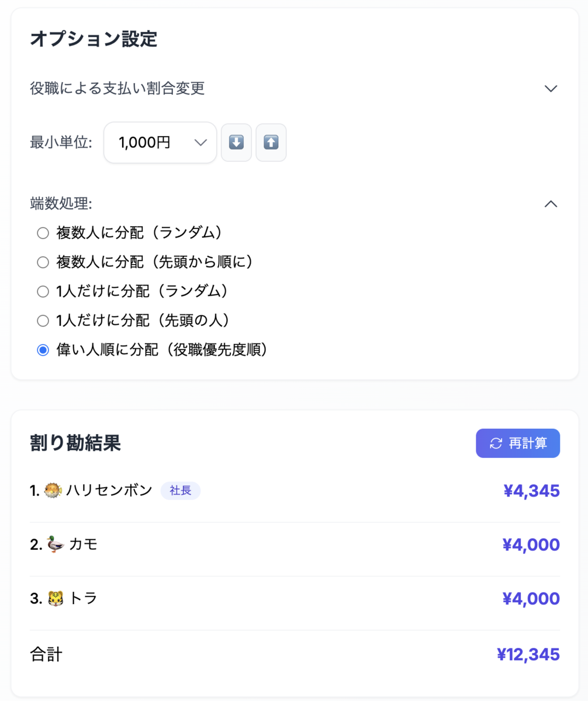Choose 1人だけに分配（先頭の人）option
The width and height of the screenshot is (588, 701).
(43, 321)
